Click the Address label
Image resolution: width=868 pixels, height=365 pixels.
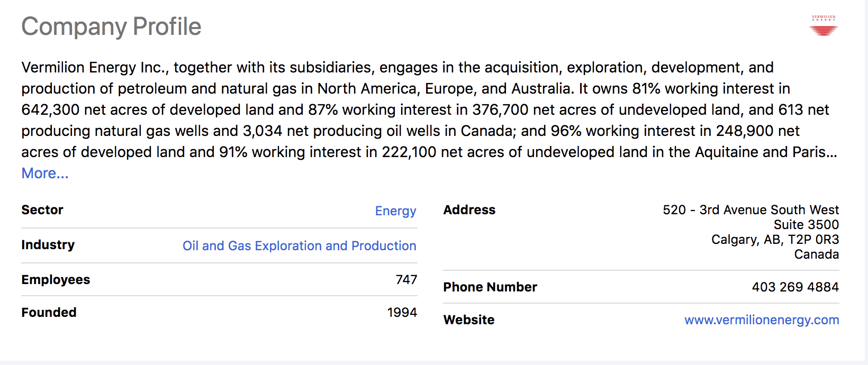(x=469, y=210)
